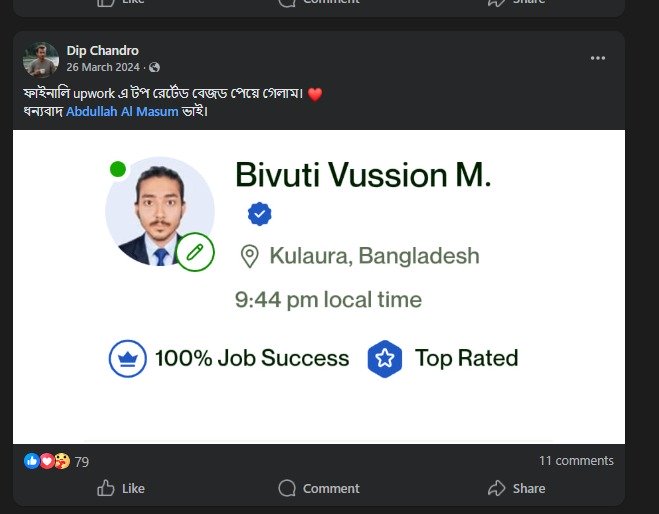Viewport: 659px width, 514px height.
Task: Click the public audience globe icon
Action: (154, 68)
